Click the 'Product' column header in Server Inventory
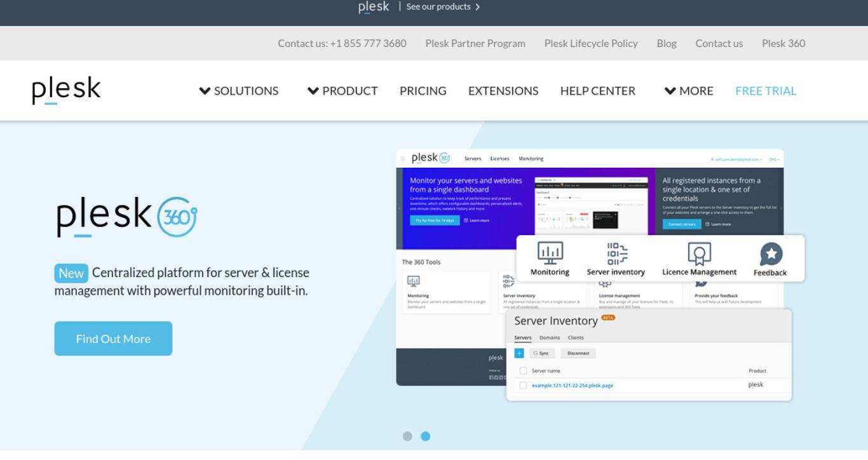 [757, 371]
